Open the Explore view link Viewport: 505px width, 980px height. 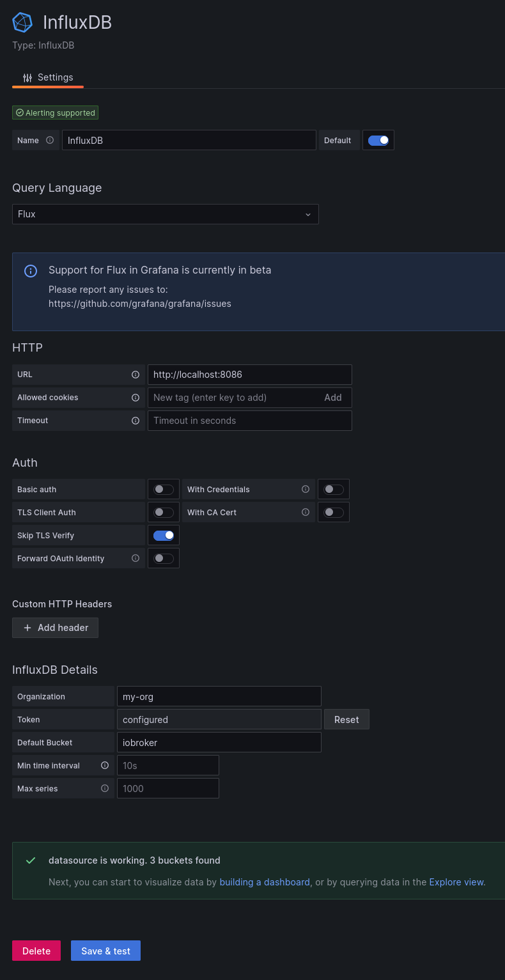[x=457, y=882]
